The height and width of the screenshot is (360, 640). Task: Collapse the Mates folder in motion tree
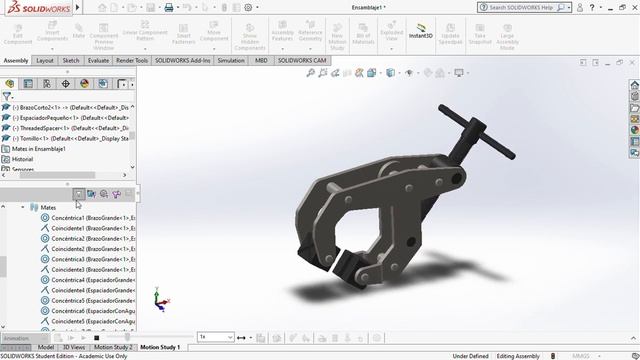pos(23,207)
